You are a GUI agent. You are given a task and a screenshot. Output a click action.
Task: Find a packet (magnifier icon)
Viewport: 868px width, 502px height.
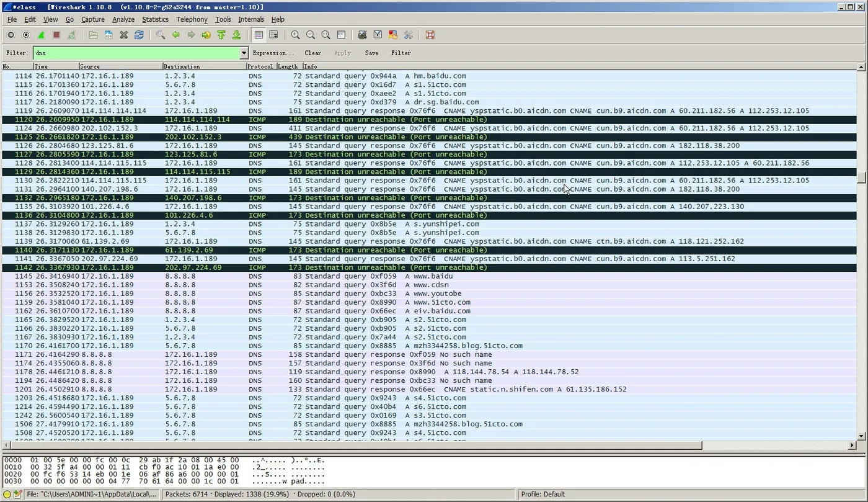[161, 35]
